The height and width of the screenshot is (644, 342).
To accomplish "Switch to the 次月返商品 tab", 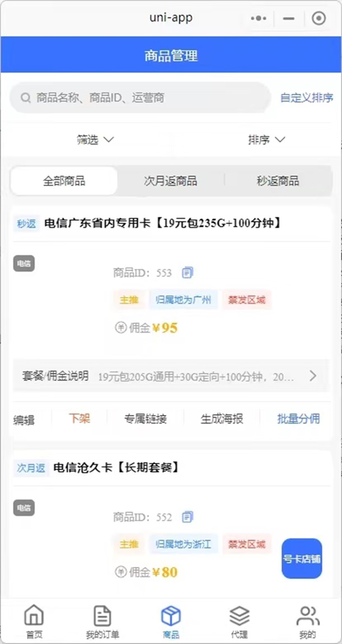I will coord(170,181).
